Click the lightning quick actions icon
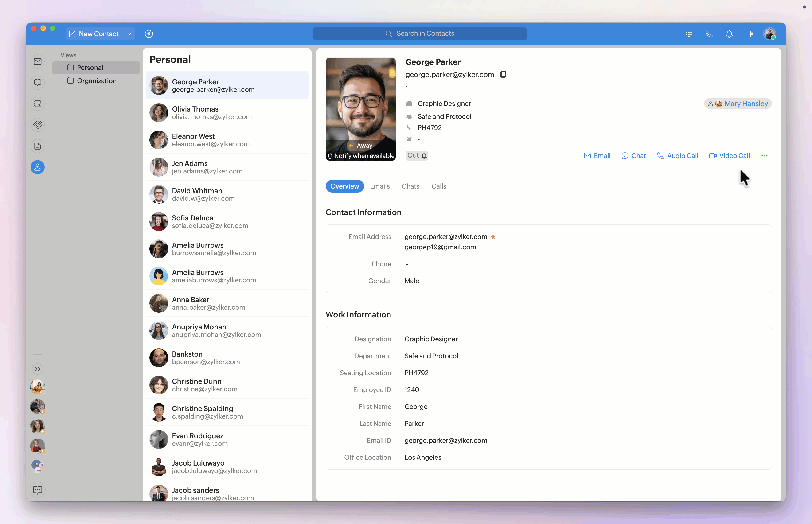Viewport: 812px width, 524px height. (149, 34)
